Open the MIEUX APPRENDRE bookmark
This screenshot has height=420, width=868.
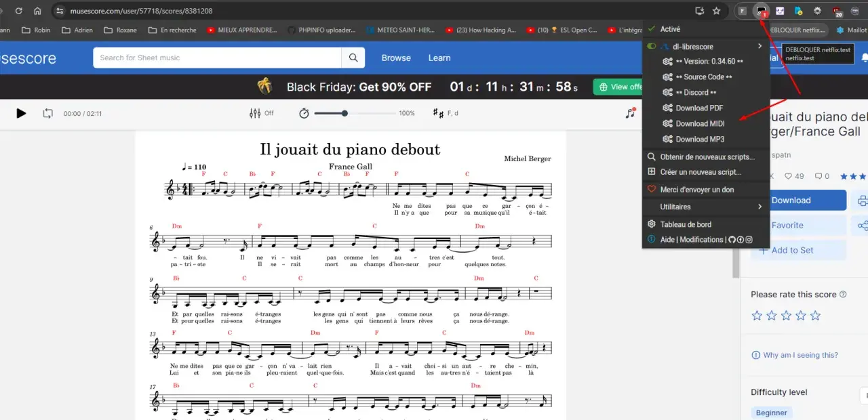(242, 30)
